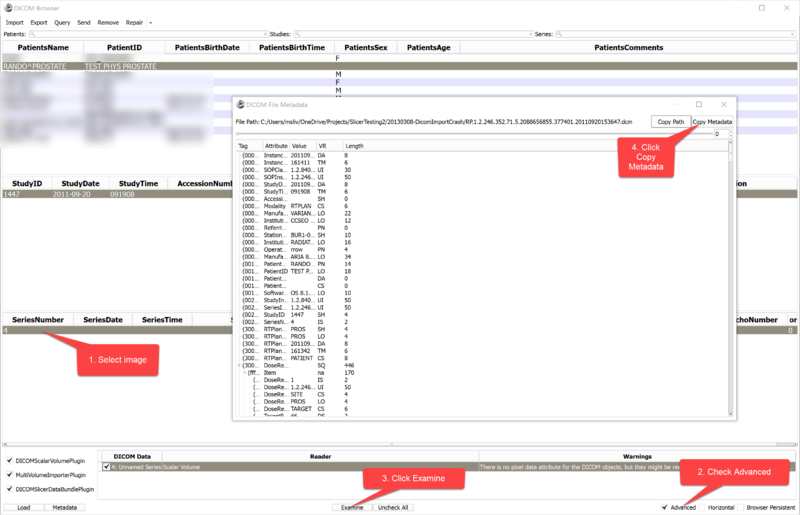Click the Load button
The height and width of the screenshot is (515, 800).
click(x=23, y=507)
